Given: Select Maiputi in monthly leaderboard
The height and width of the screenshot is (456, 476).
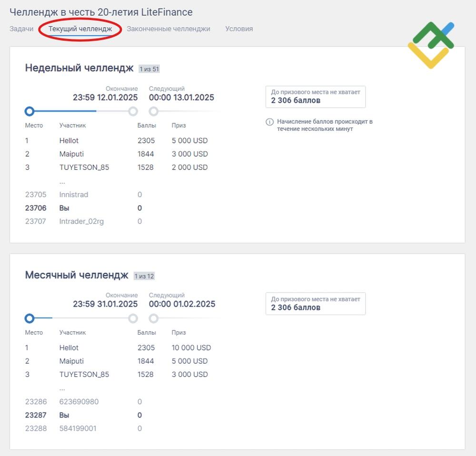Looking at the screenshot, I should tap(71, 361).
